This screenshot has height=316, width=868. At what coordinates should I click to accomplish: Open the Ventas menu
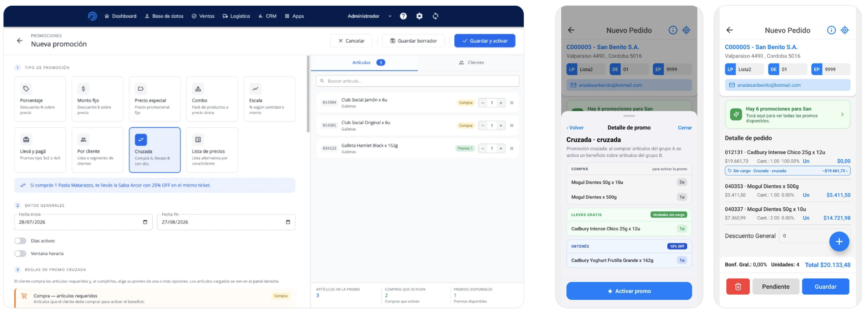click(203, 16)
